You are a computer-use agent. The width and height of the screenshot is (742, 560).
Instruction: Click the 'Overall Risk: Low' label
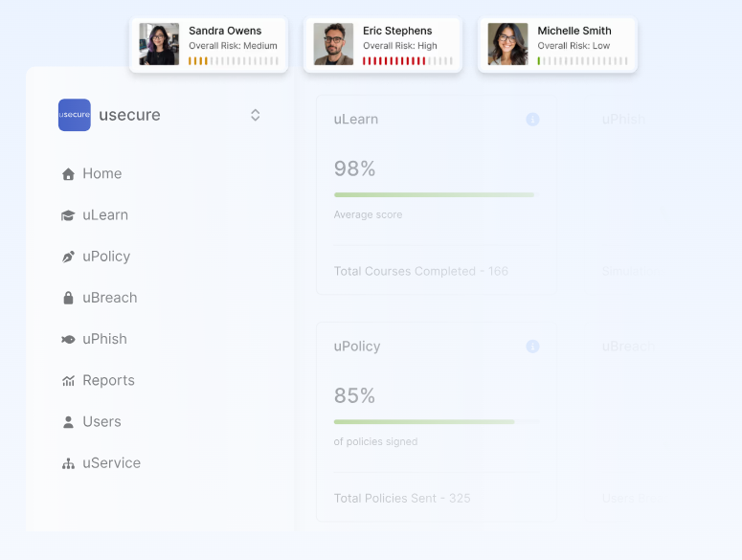[x=573, y=46]
